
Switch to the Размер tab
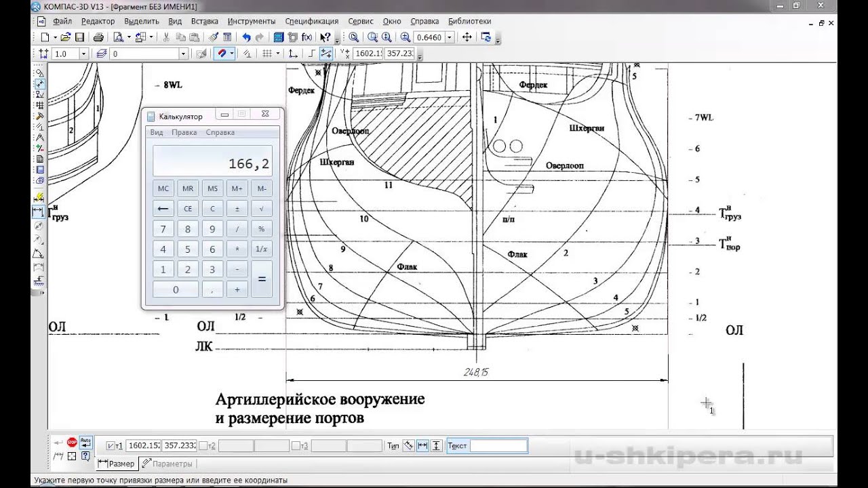[x=117, y=464]
